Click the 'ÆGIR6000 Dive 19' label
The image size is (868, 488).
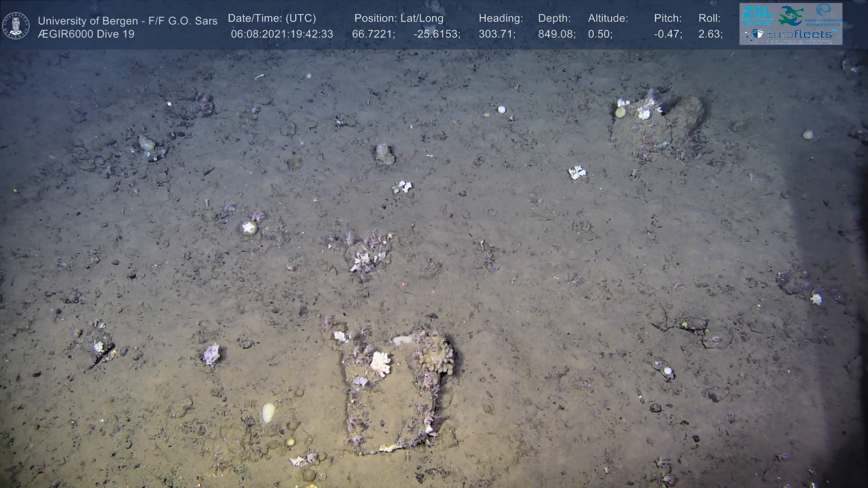(86, 34)
